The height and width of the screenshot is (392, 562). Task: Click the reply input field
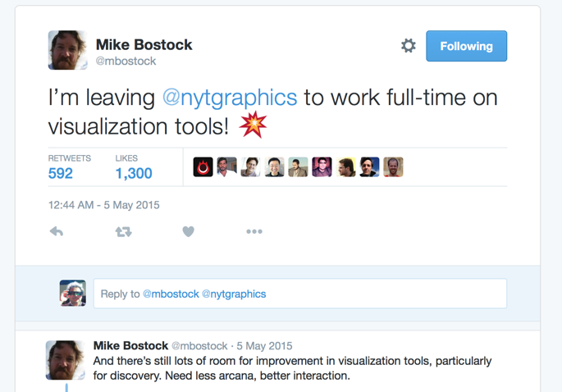click(299, 294)
